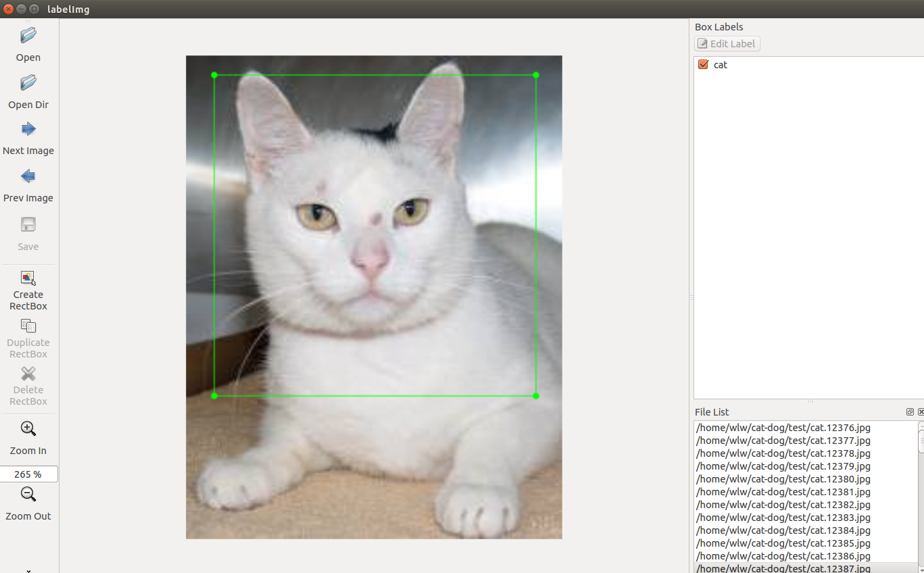Viewport: 924px width, 573px height.
Task: Go to Next Image with the arrow
Action: 28,129
